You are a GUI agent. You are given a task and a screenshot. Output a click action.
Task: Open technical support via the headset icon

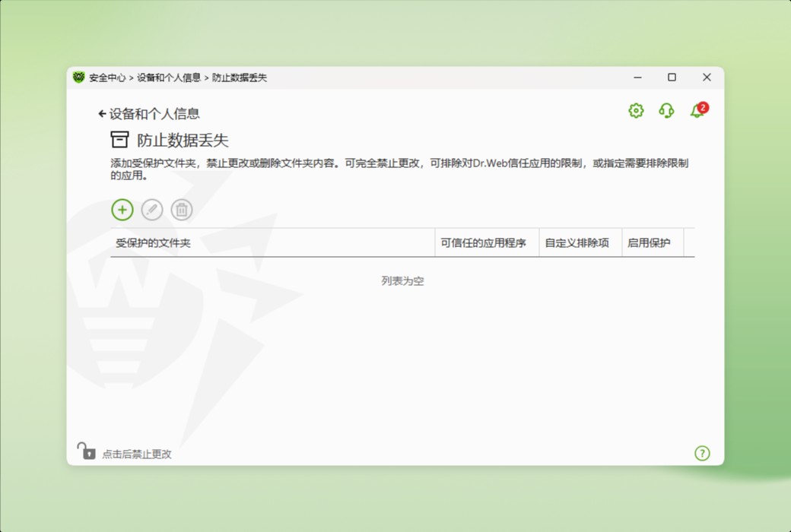[666, 111]
